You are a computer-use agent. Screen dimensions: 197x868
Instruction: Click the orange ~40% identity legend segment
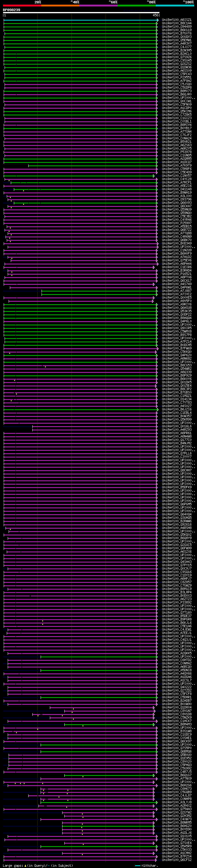(x=60, y=6)
